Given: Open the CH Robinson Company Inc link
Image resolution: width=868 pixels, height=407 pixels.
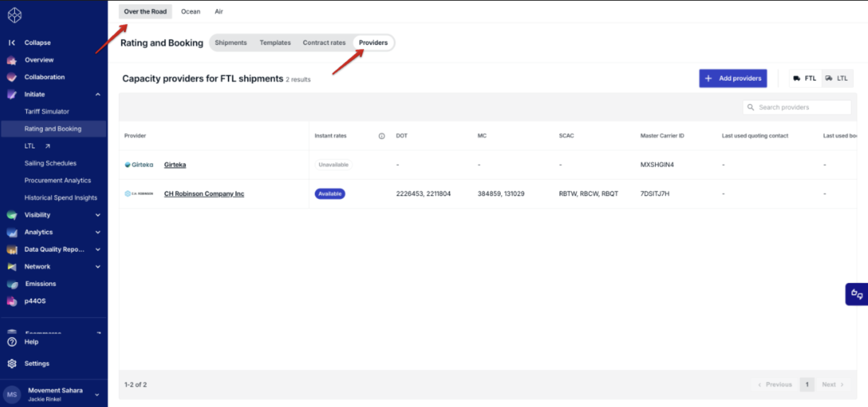Looking at the screenshot, I should (x=204, y=194).
